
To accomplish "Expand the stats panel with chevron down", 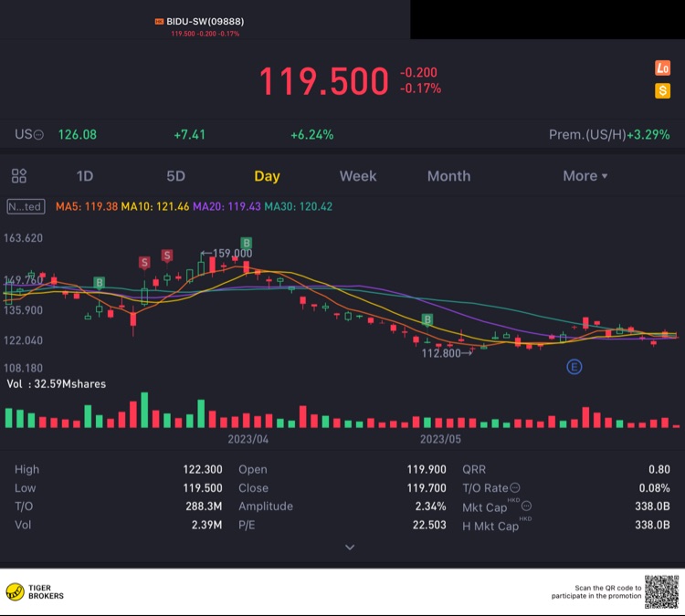I will 350,547.
